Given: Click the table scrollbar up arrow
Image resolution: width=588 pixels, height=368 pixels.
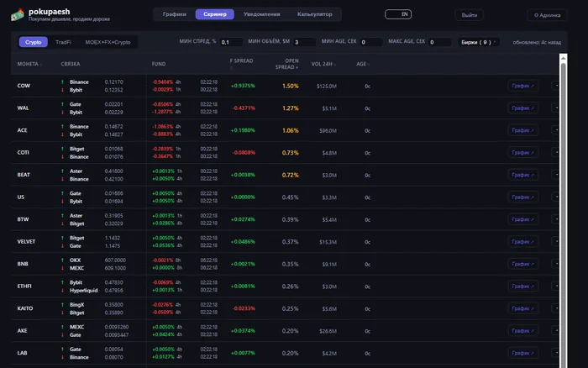Looking at the screenshot, I should point(563,58).
